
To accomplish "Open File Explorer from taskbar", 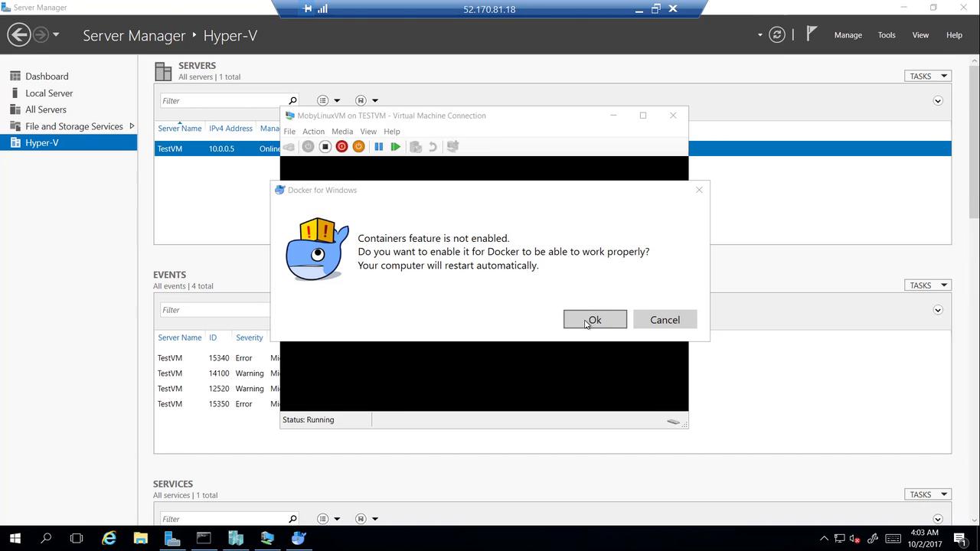I will [x=140, y=538].
